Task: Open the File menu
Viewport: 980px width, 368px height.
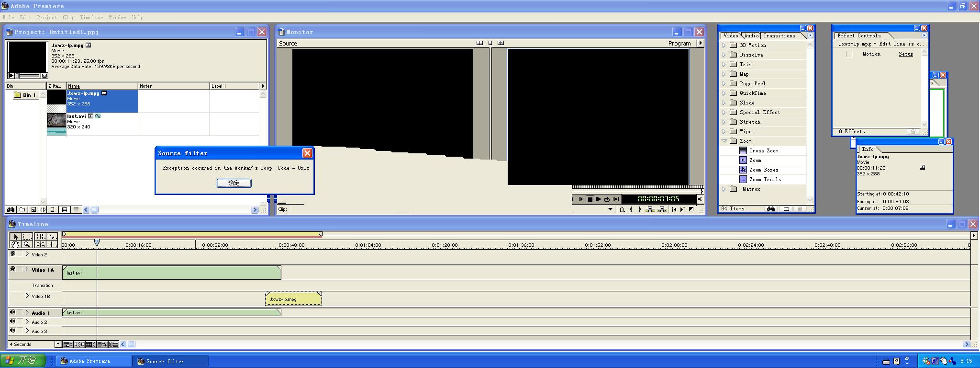Action: (x=8, y=17)
